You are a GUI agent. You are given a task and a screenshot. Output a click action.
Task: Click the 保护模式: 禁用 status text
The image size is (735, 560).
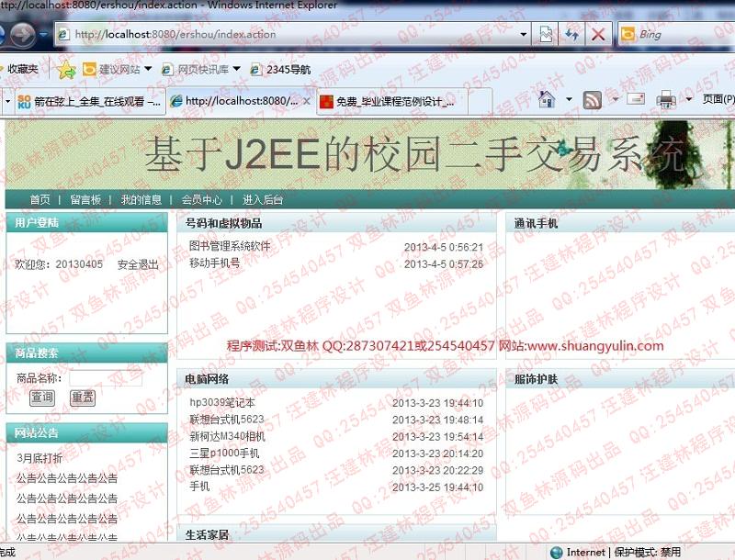click(648, 553)
